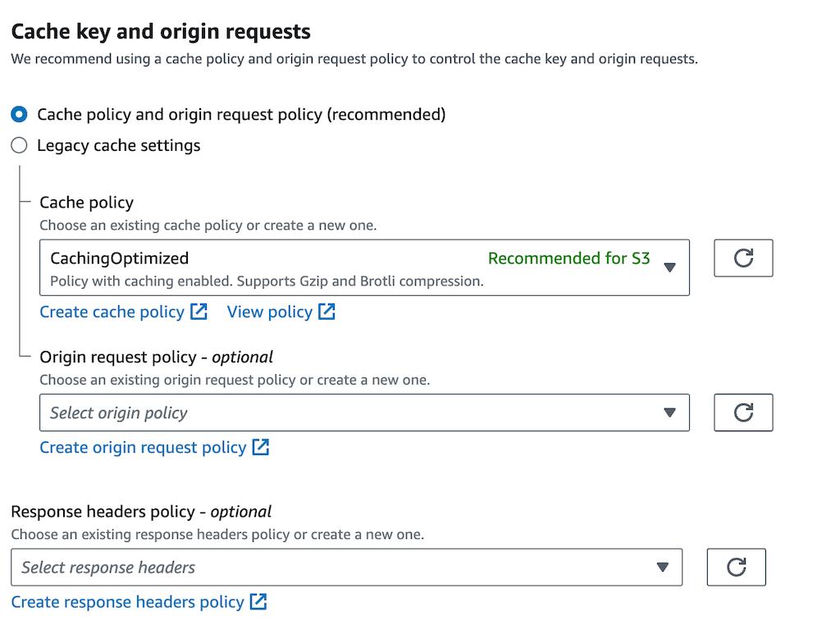The height and width of the screenshot is (629, 840).
Task: Choose the Legacy cache settings radio button
Action: (x=19, y=146)
